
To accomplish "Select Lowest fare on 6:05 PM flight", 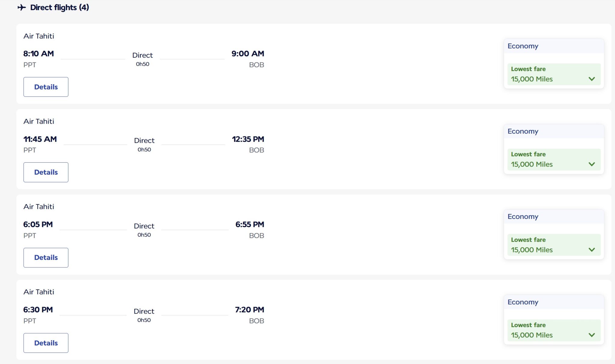I will coord(554,245).
